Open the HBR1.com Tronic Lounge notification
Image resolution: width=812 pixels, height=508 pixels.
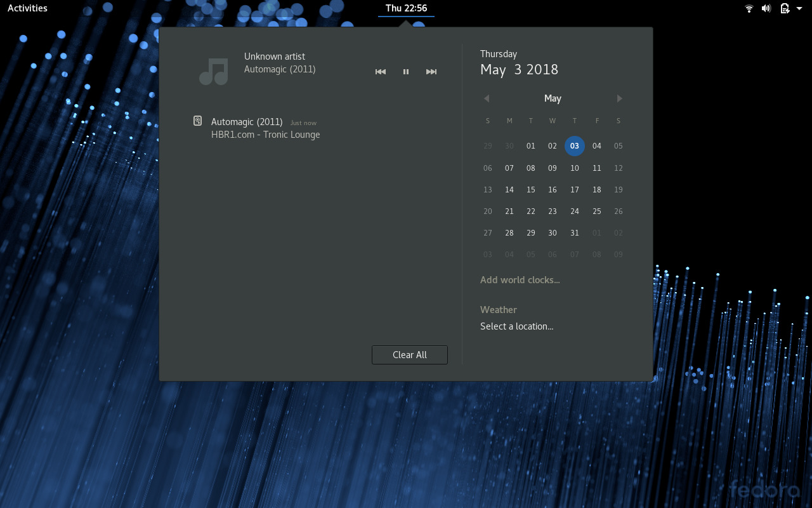[x=265, y=128]
